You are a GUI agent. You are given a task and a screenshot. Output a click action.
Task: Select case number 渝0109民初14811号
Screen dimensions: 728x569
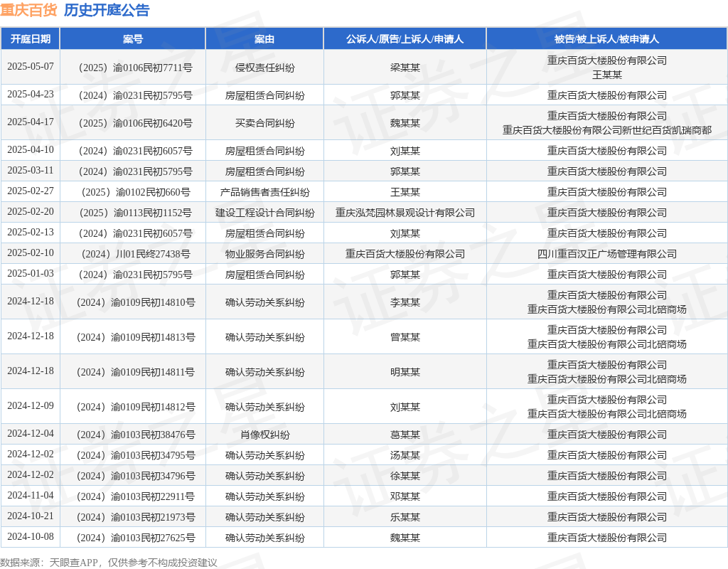click(x=135, y=372)
